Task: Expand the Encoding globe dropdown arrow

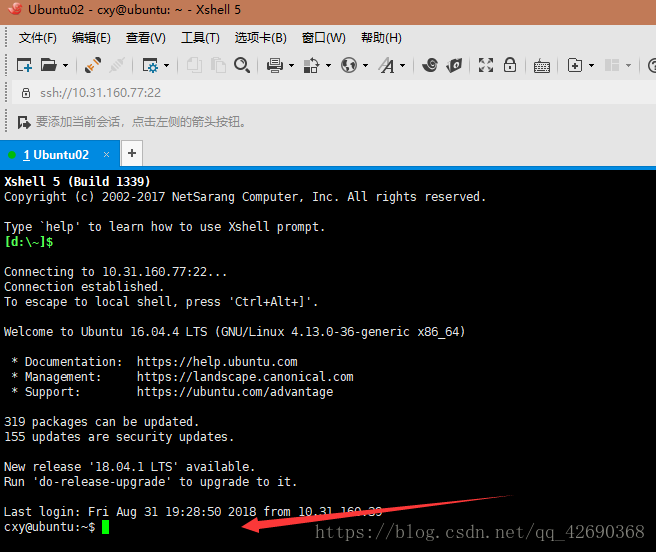Action: (x=365, y=65)
